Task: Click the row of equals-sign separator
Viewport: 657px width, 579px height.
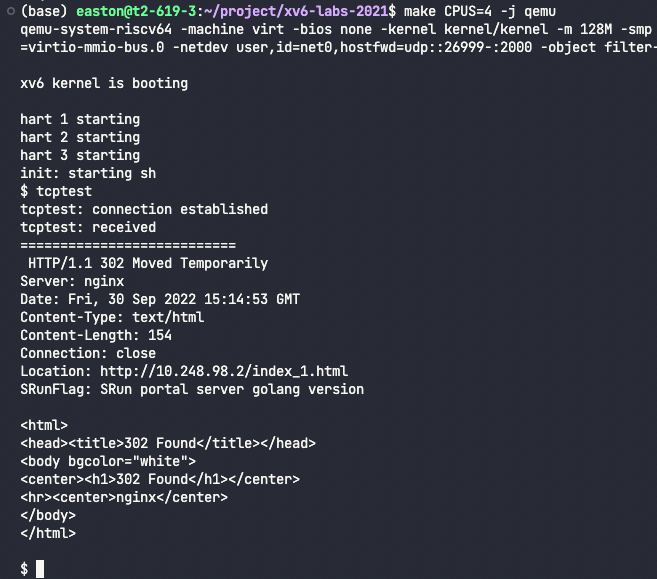Action: (128, 245)
